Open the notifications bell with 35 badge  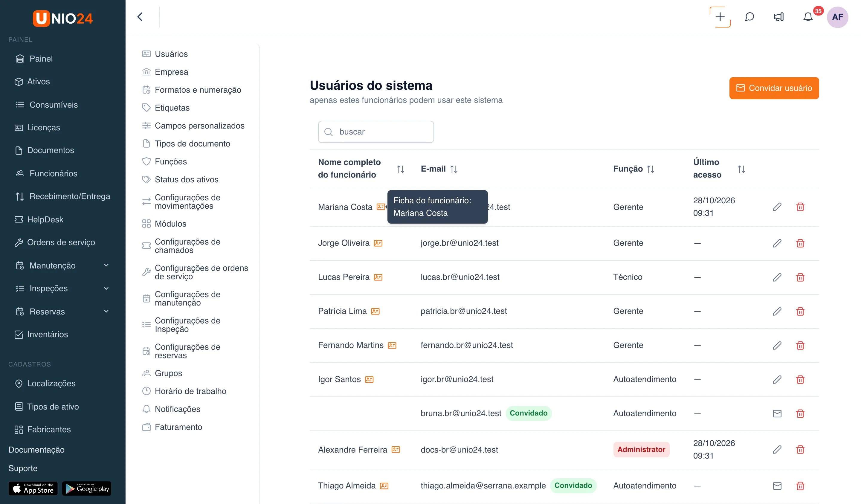coord(808,17)
